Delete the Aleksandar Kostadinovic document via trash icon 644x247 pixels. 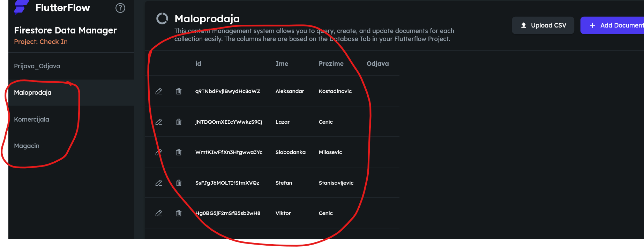179,91
